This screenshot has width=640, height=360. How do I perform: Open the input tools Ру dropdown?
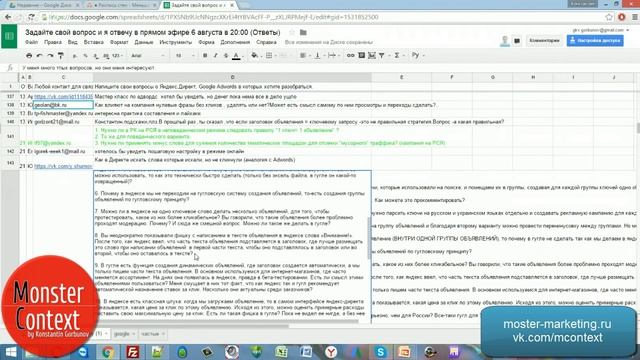[x=418, y=56]
